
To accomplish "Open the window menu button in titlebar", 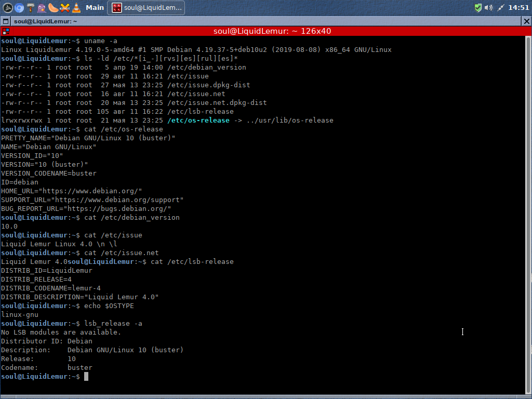I will [x=5, y=21].
